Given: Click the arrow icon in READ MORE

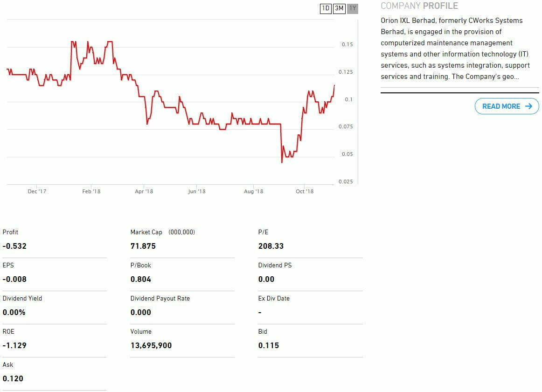Looking at the screenshot, I should (528, 106).
